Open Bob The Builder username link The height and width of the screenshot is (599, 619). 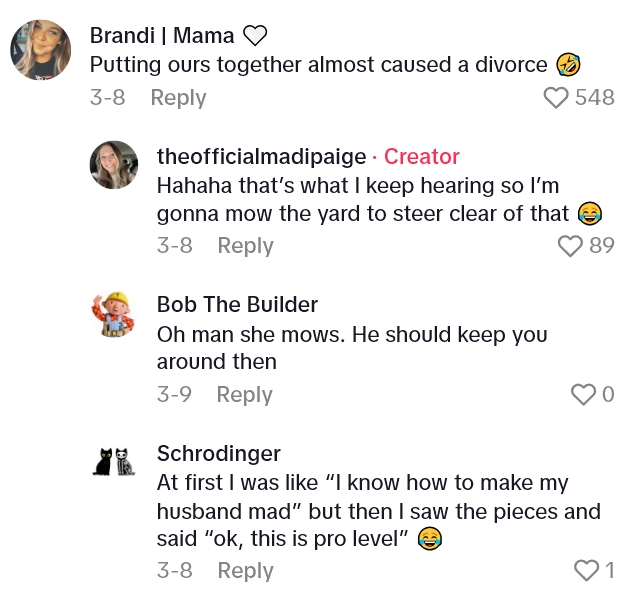tap(237, 305)
